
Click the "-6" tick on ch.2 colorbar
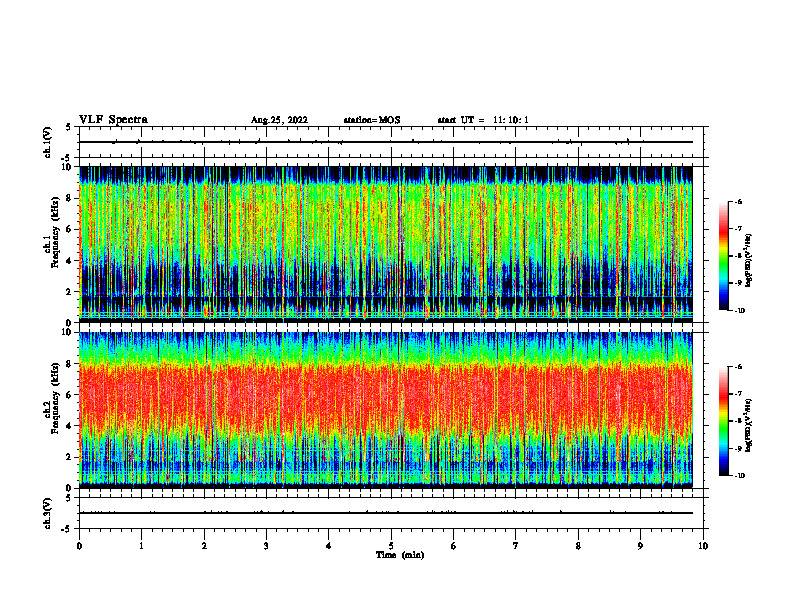(x=738, y=367)
